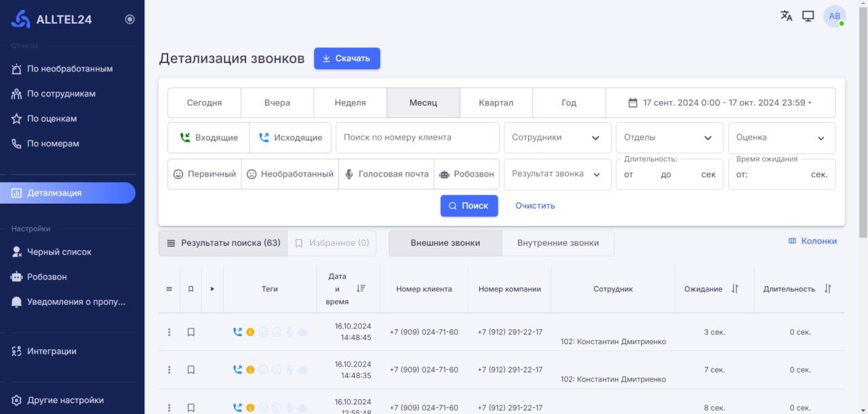The image size is (868, 414).
Task: Open the AB user avatar menu
Action: pos(835,16)
